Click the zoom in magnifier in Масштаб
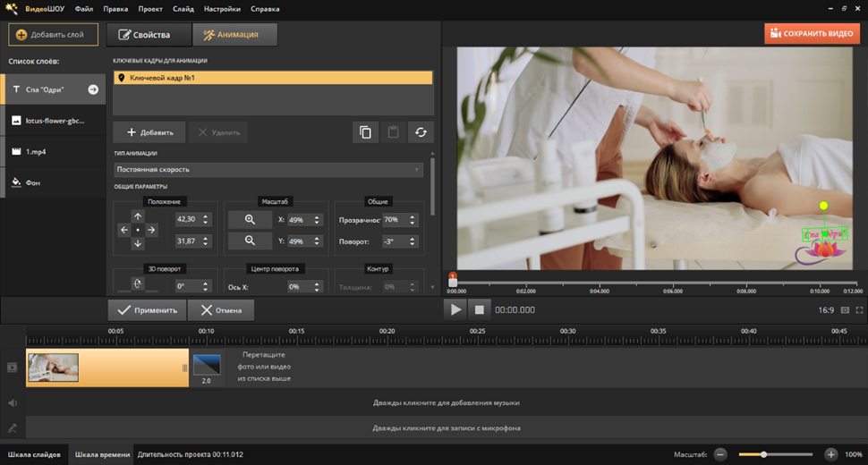This screenshot has height=465, width=868. point(251,219)
